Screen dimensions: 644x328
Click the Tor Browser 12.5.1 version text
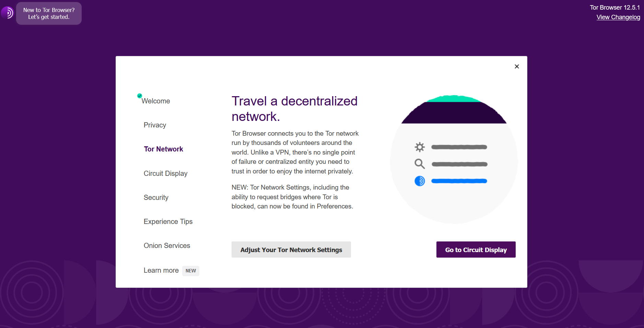tap(615, 7)
